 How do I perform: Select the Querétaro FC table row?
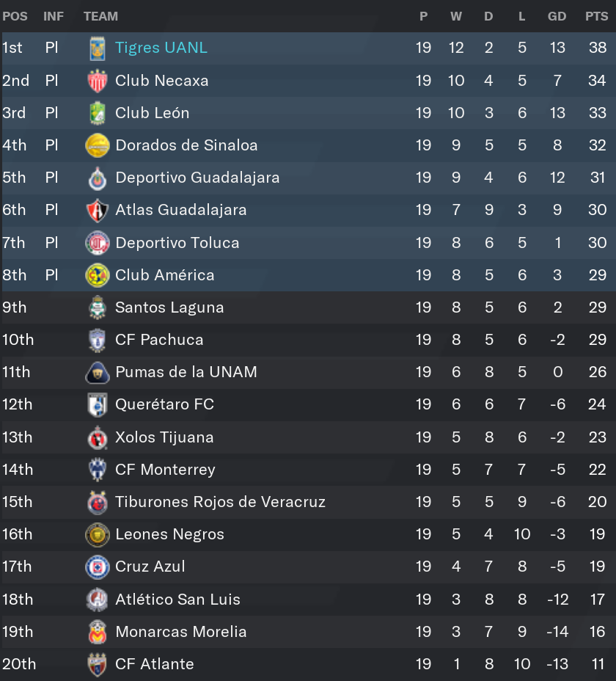click(308, 405)
